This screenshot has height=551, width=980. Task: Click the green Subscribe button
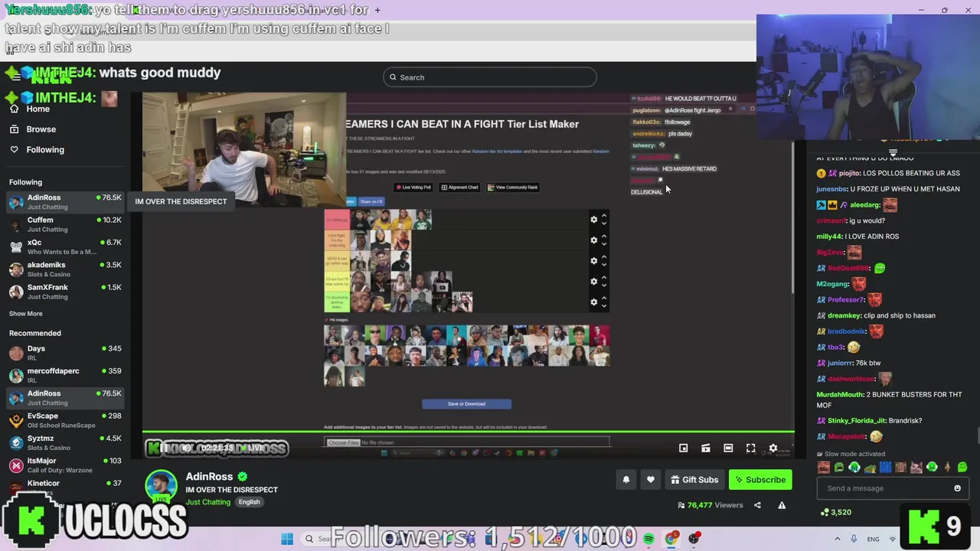[x=760, y=480]
